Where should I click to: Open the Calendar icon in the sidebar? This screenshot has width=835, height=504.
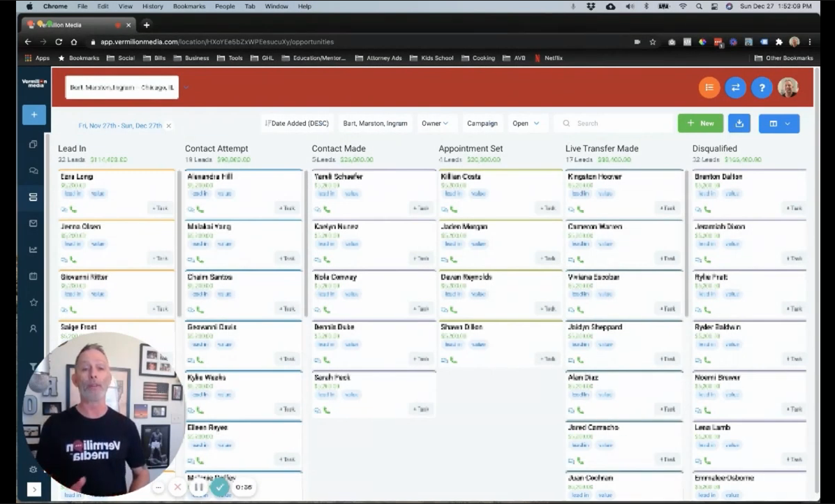click(x=33, y=275)
